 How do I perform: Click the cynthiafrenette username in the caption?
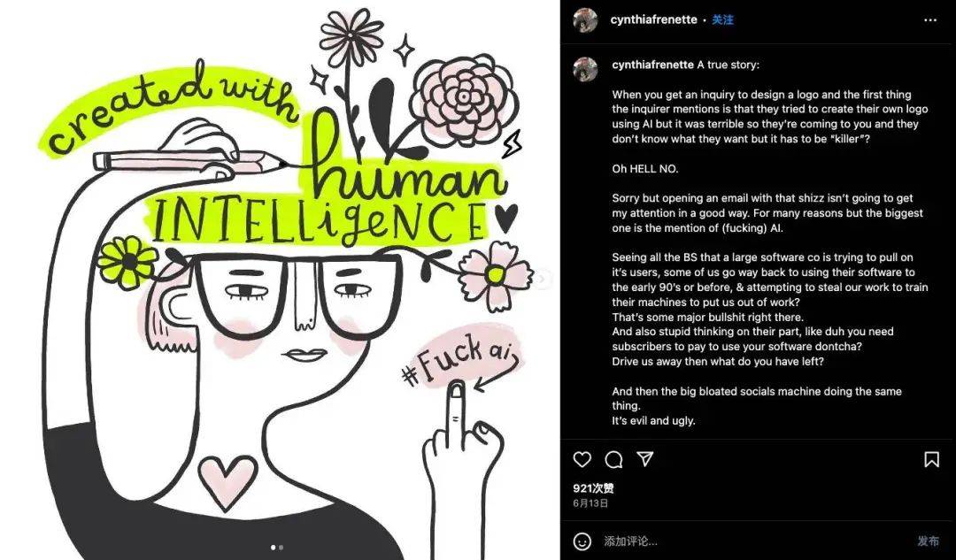click(653, 65)
